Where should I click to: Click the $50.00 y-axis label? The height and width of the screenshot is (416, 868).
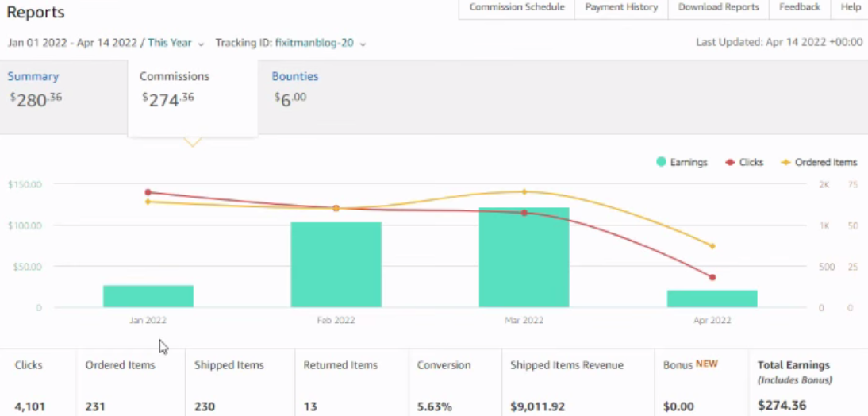(27, 267)
